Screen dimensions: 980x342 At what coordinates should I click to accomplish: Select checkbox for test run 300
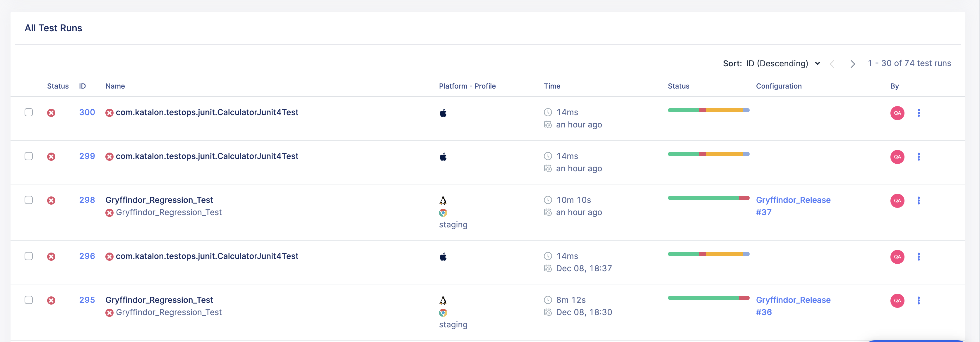point(28,112)
